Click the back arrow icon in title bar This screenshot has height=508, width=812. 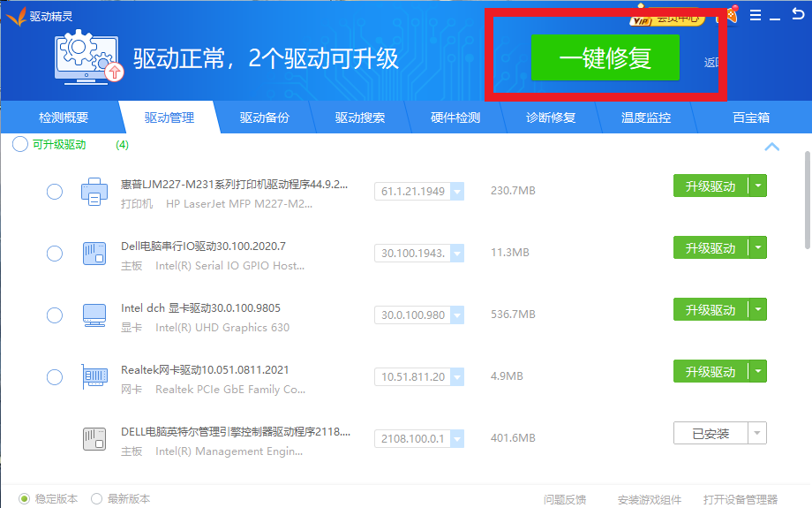point(798,14)
